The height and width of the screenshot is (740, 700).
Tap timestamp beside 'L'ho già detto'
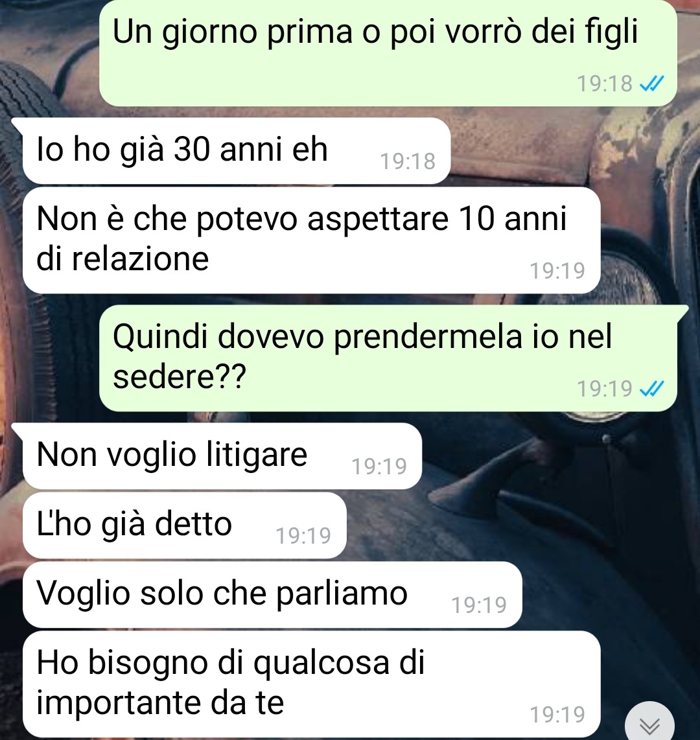[x=303, y=536]
